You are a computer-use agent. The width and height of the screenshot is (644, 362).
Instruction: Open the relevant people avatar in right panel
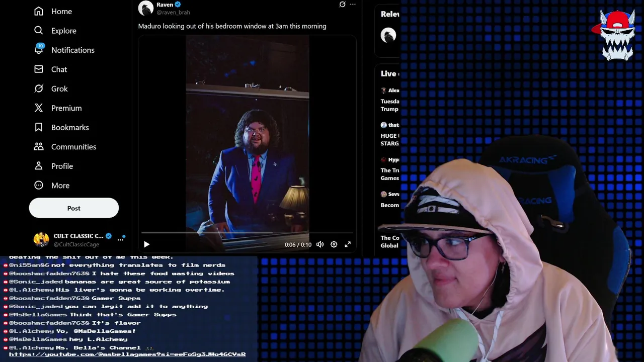coord(388,35)
